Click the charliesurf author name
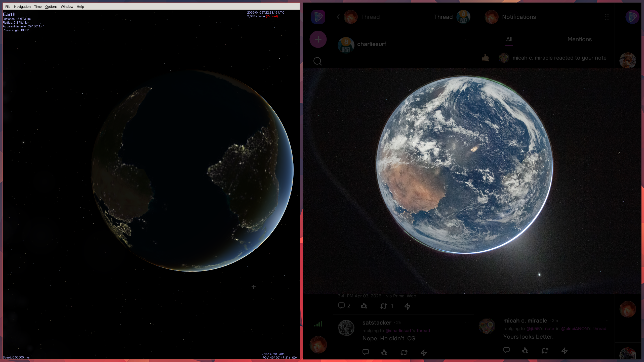This screenshot has height=362, width=644. (x=372, y=44)
